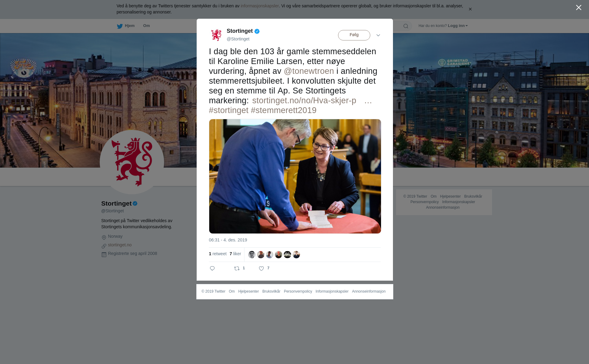
Task: Click the #stemmerett2019 hashtag
Action: click(x=284, y=110)
